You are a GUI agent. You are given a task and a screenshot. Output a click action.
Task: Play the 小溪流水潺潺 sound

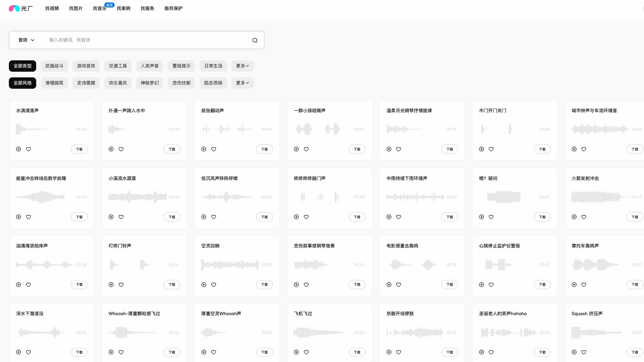(111, 217)
